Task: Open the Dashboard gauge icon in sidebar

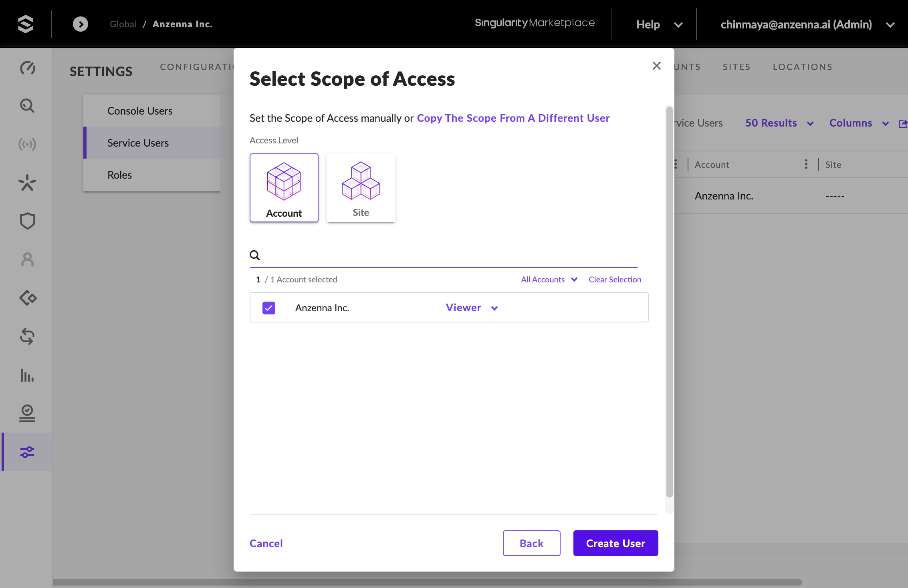Action: [27, 68]
